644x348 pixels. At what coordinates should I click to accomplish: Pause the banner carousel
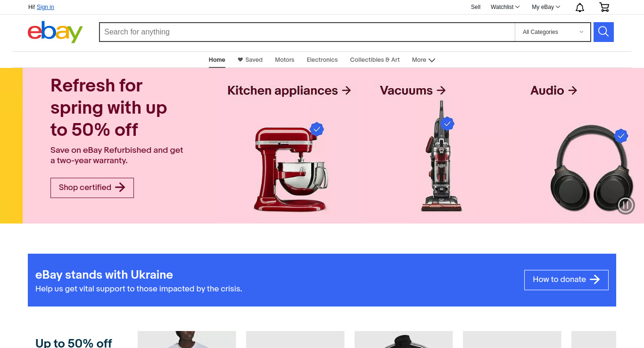coord(626,205)
